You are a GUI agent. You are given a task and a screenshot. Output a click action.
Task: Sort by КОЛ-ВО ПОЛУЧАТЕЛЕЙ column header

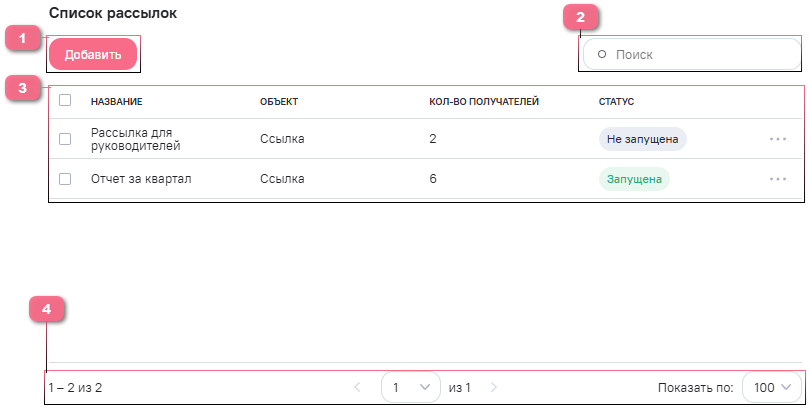click(484, 101)
